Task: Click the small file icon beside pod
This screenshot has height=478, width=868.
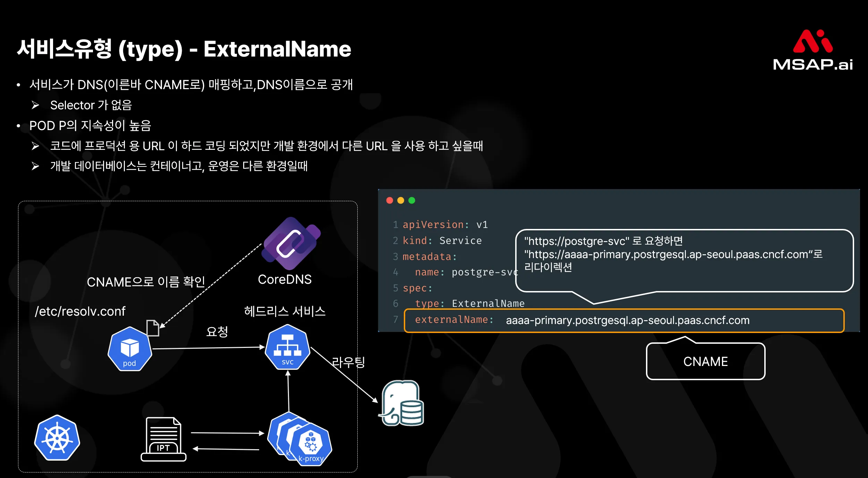Action: [x=153, y=328]
